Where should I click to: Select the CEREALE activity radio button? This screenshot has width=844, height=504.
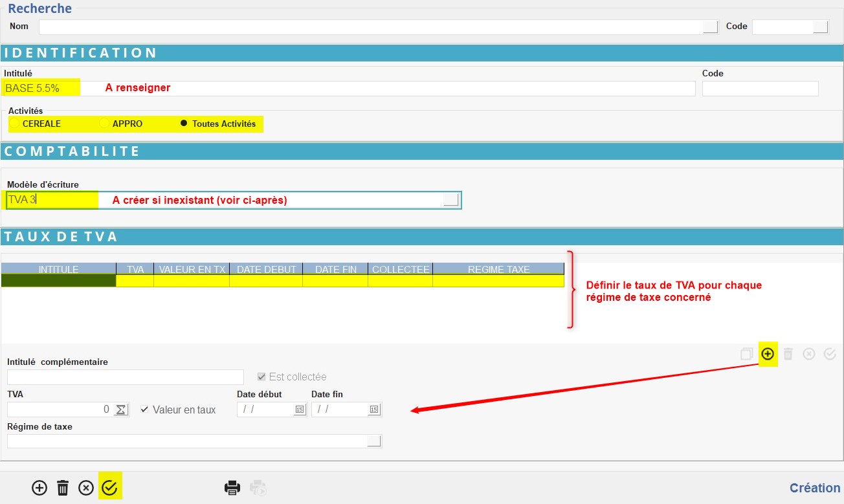tap(14, 124)
